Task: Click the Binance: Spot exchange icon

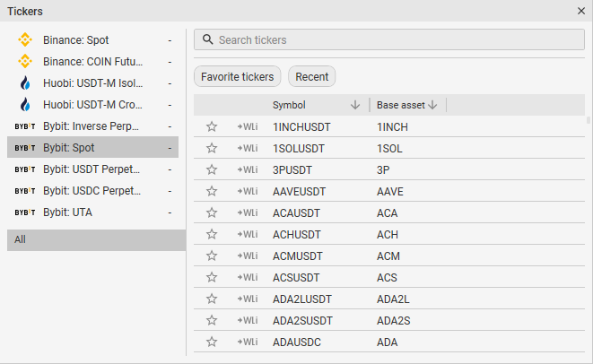Action: pos(25,40)
